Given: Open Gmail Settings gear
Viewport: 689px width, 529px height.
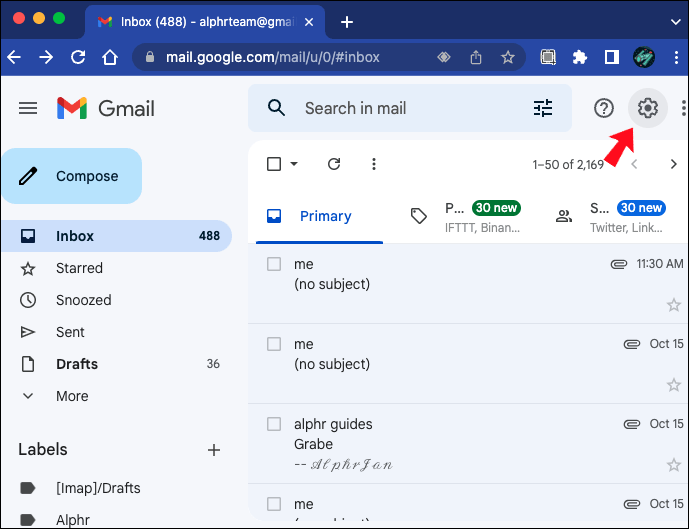Looking at the screenshot, I should click(648, 108).
